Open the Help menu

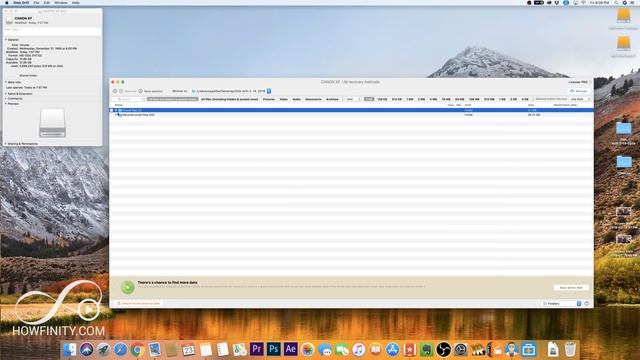(76, 2)
